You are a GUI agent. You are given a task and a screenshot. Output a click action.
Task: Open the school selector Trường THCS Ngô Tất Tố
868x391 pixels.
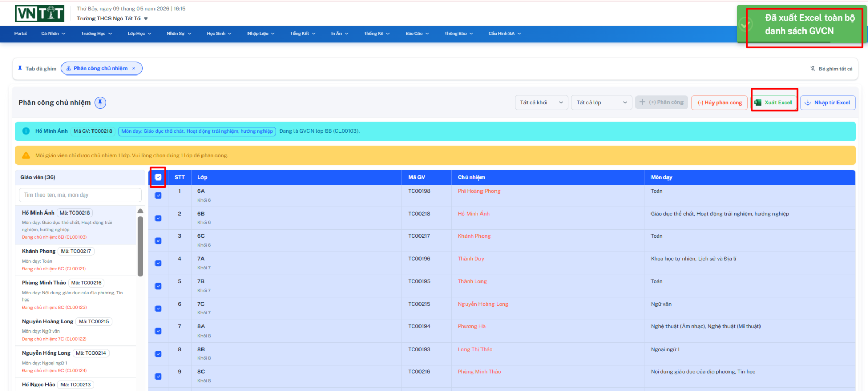[x=113, y=18]
